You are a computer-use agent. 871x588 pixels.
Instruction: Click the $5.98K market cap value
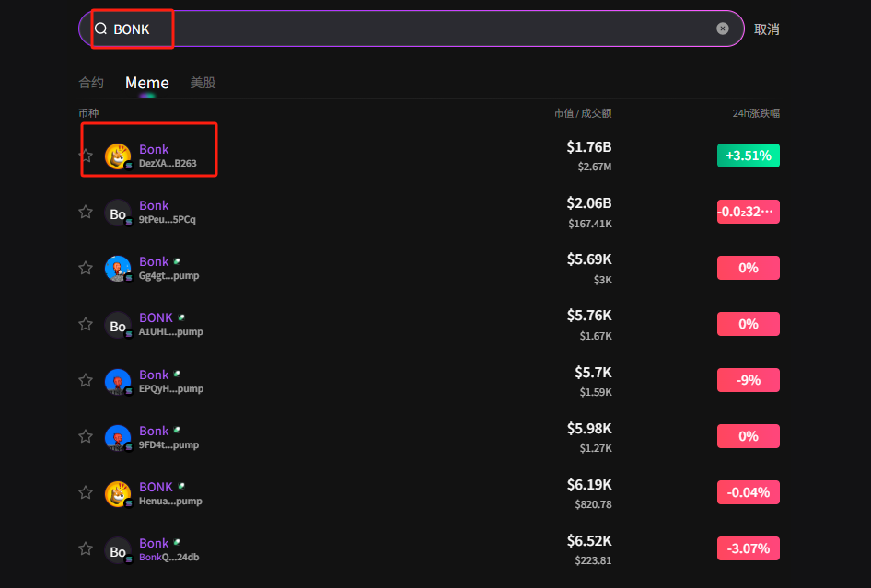click(x=589, y=429)
